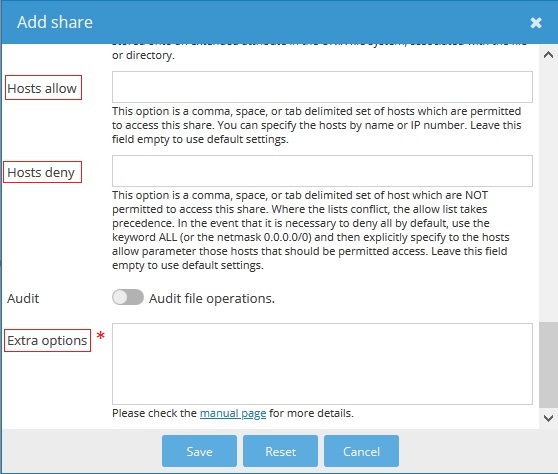
Task: Reset the form fields
Action: [x=280, y=451]
